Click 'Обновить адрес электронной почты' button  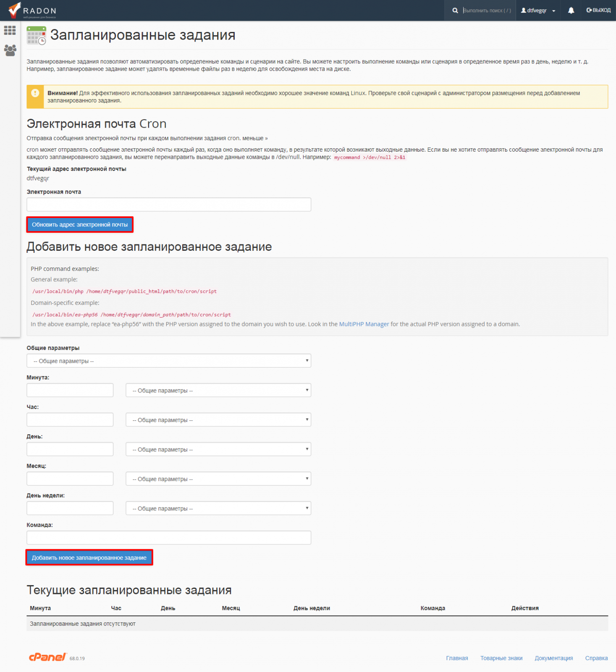80,225
